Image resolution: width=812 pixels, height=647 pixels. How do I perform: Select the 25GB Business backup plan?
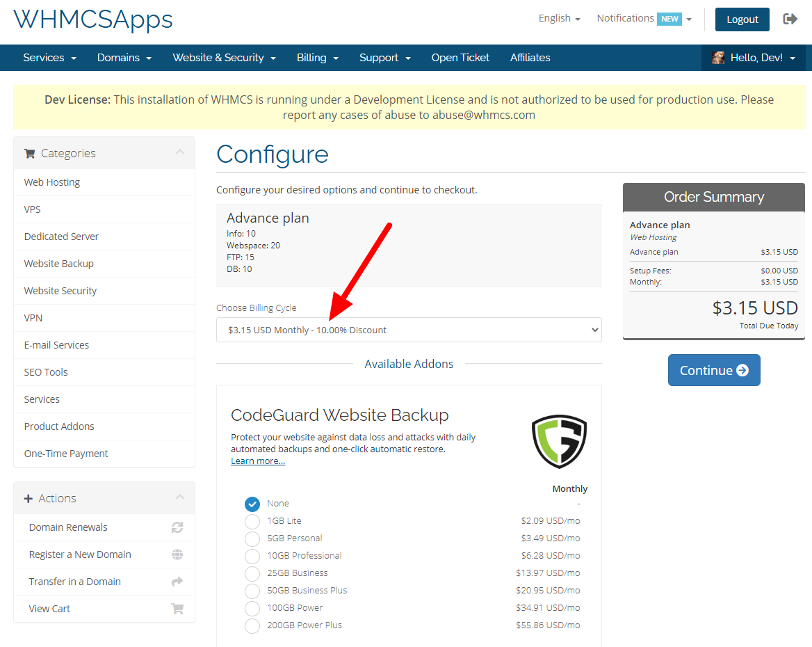click(x=252, y=573)
